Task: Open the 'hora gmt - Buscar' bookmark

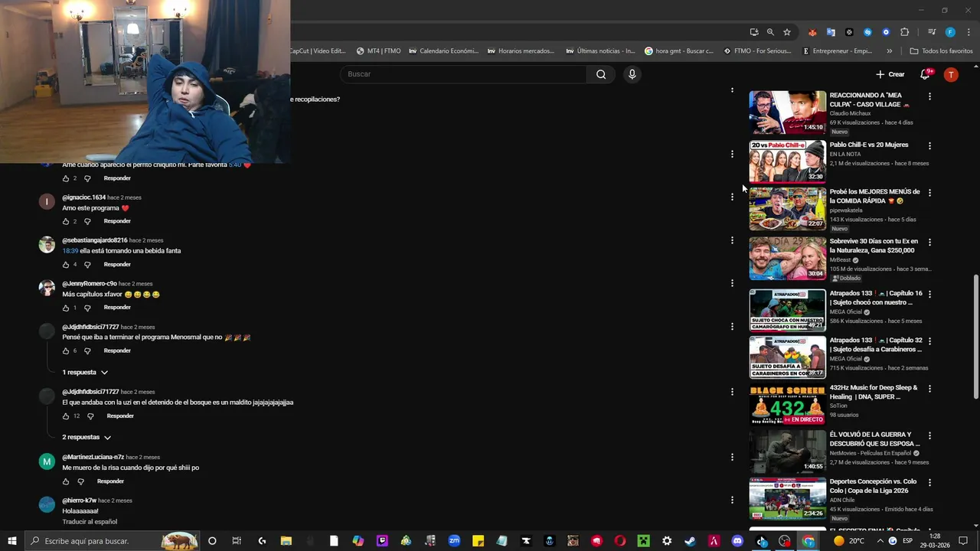Action: pos(679,51)
